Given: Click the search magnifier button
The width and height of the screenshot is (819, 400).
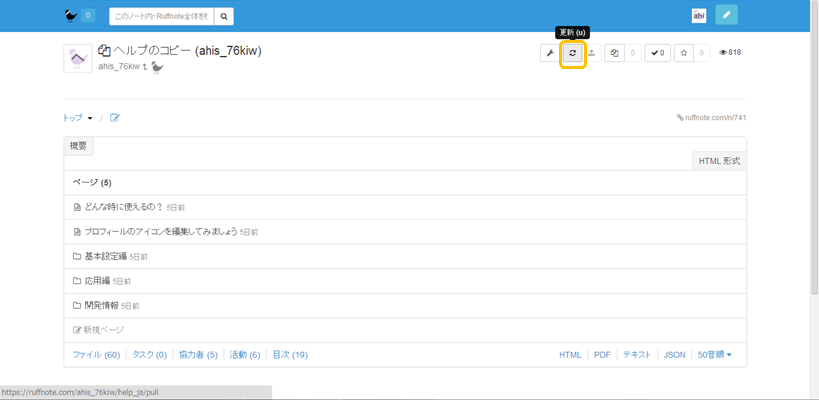Looking at the screenshot, I should 224,16.
